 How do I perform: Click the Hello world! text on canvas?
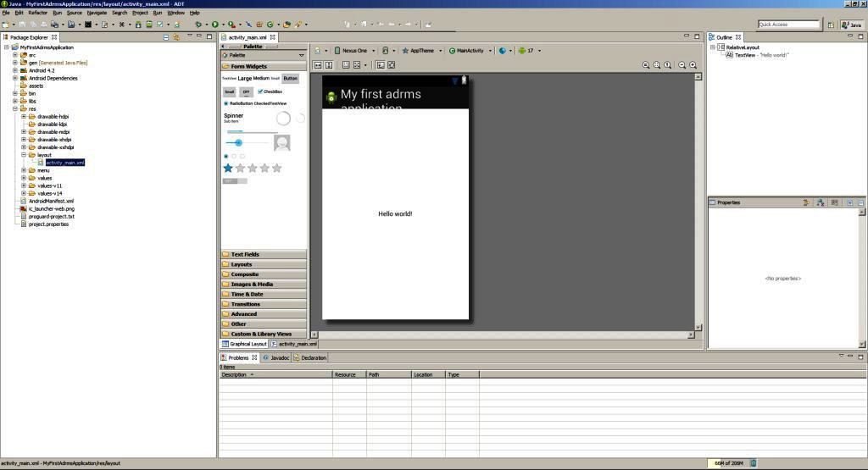395,214
